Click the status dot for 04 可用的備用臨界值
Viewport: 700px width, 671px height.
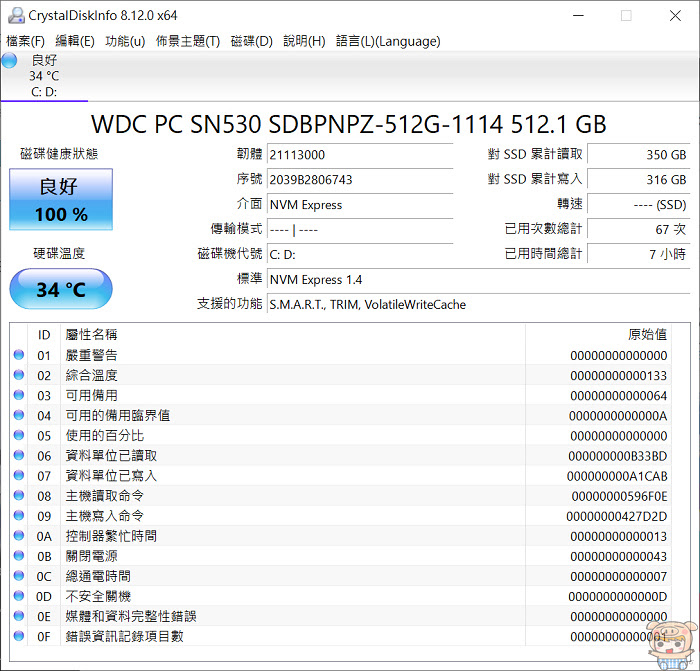coord(19,415)
